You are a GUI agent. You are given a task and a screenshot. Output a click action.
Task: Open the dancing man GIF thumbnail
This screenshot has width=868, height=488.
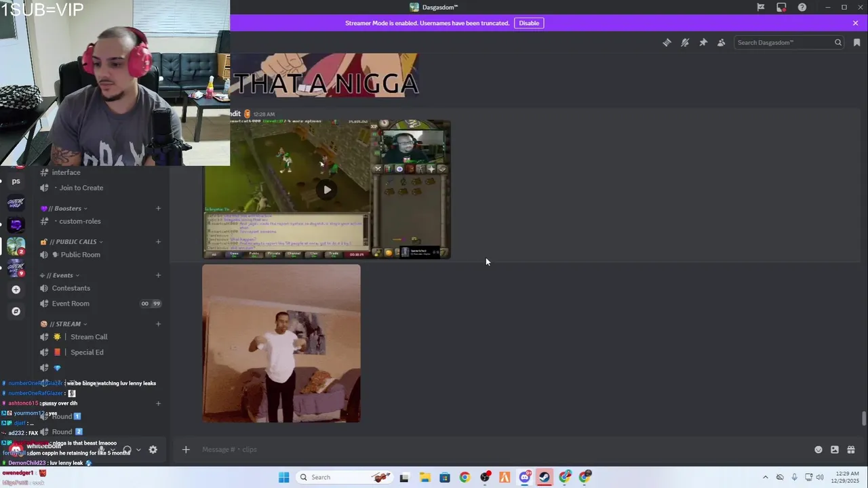(281, 344)
